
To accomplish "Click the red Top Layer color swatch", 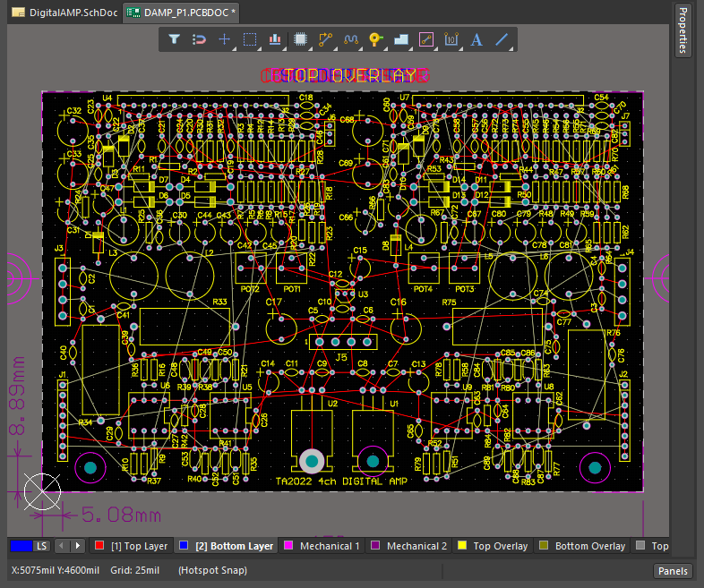I will tap(99, 545).
